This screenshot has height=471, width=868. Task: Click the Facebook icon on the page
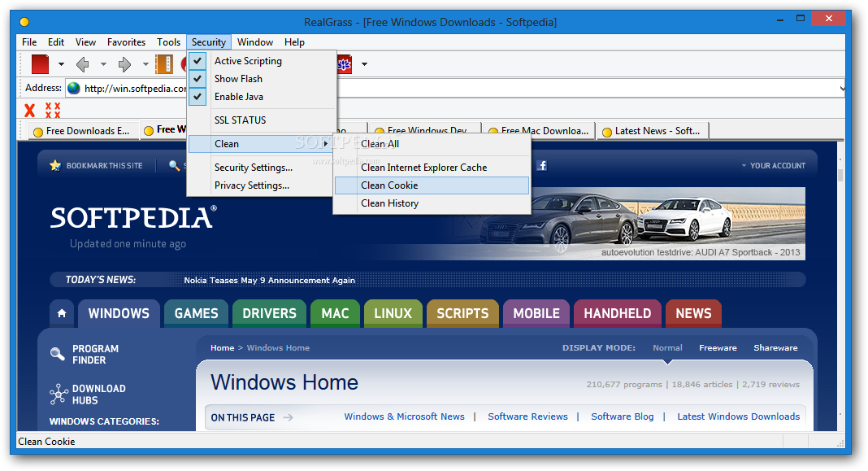coord(542,166)
